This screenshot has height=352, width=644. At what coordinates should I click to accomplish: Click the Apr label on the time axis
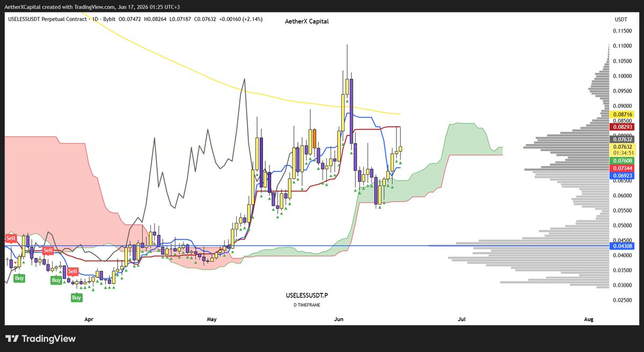tap(89, 319)
